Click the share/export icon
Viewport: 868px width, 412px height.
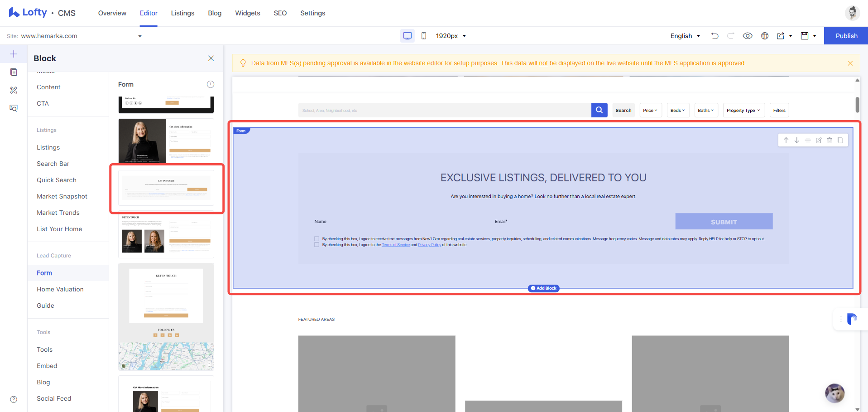(781, 36)
